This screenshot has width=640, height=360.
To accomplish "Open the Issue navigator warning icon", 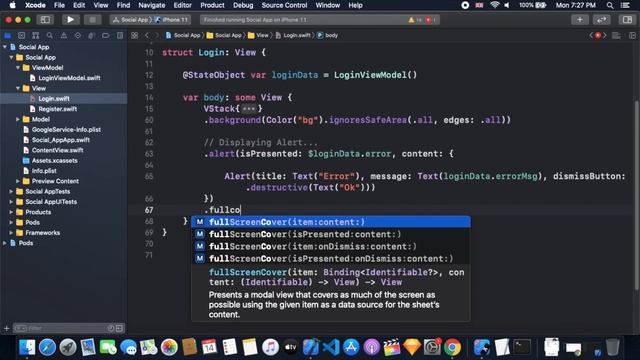I will tap(64, 36).
